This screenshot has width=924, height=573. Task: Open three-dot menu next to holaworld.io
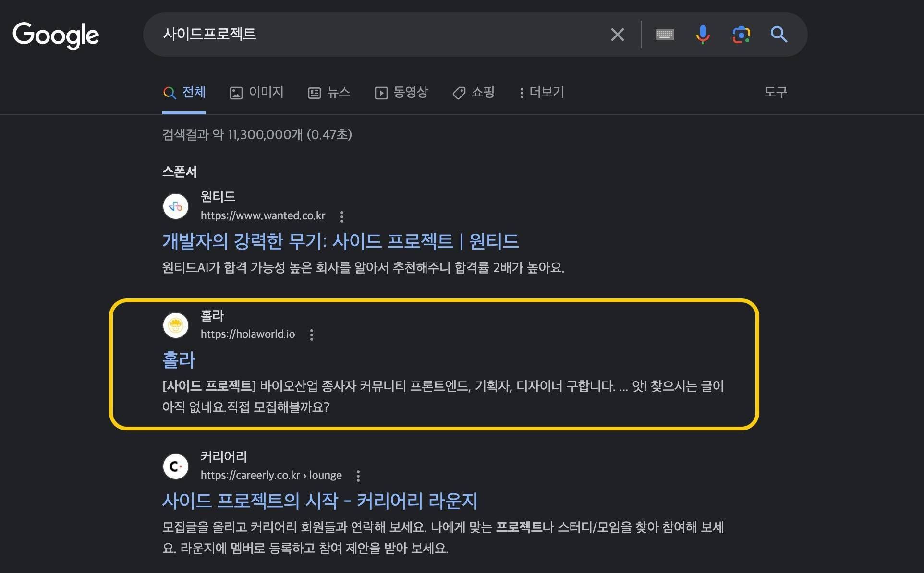coord(312,335)
